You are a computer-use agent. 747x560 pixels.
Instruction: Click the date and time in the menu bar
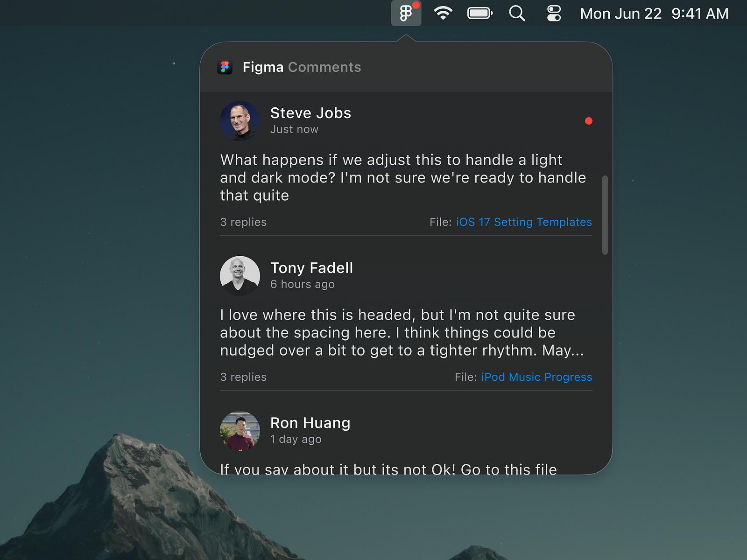coord(653,14)
